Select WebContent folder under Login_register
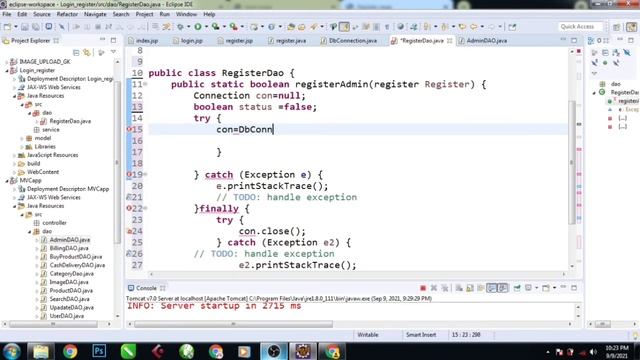The image size is (640, 360). point(43,172)
